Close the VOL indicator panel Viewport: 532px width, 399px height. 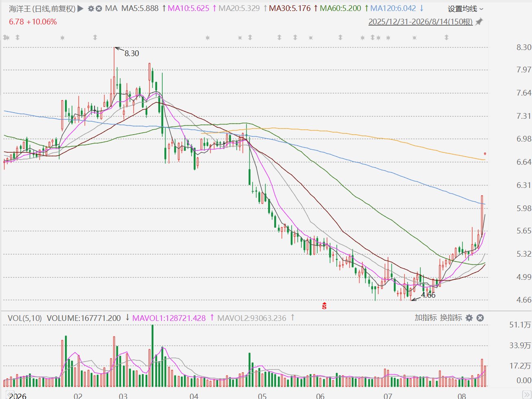pyautogui.click(x=480, y=318)
